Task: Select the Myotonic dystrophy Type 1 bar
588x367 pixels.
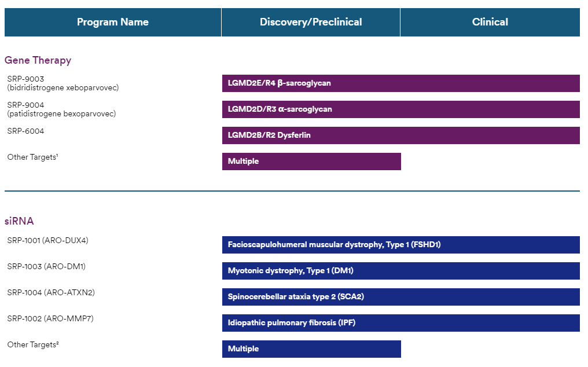Action: (x=400, y=271)
